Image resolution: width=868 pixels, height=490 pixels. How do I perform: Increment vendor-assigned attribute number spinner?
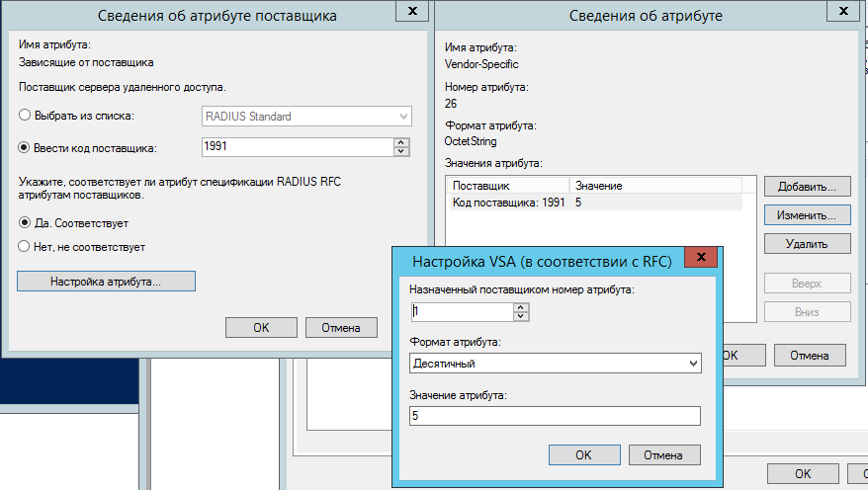tap(521, 307)
